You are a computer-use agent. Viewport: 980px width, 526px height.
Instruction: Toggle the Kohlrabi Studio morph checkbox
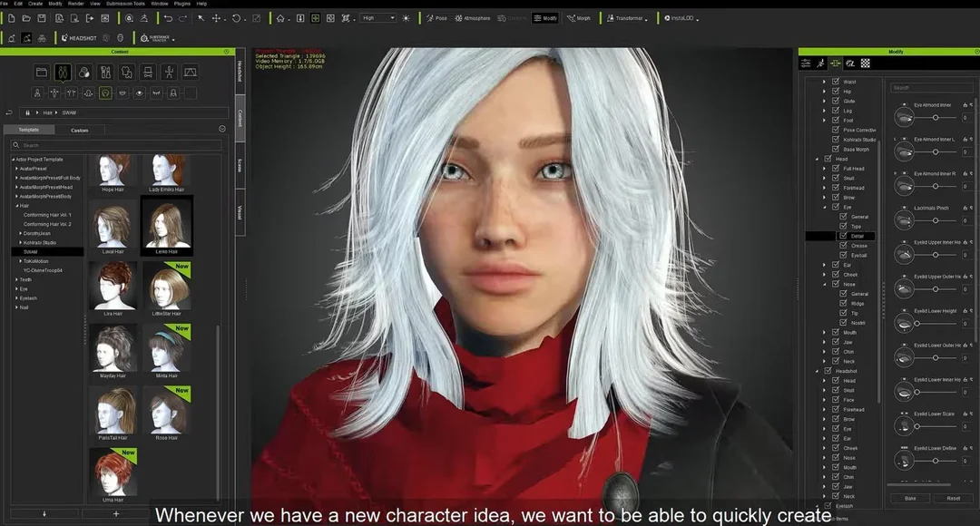point(836,140)
